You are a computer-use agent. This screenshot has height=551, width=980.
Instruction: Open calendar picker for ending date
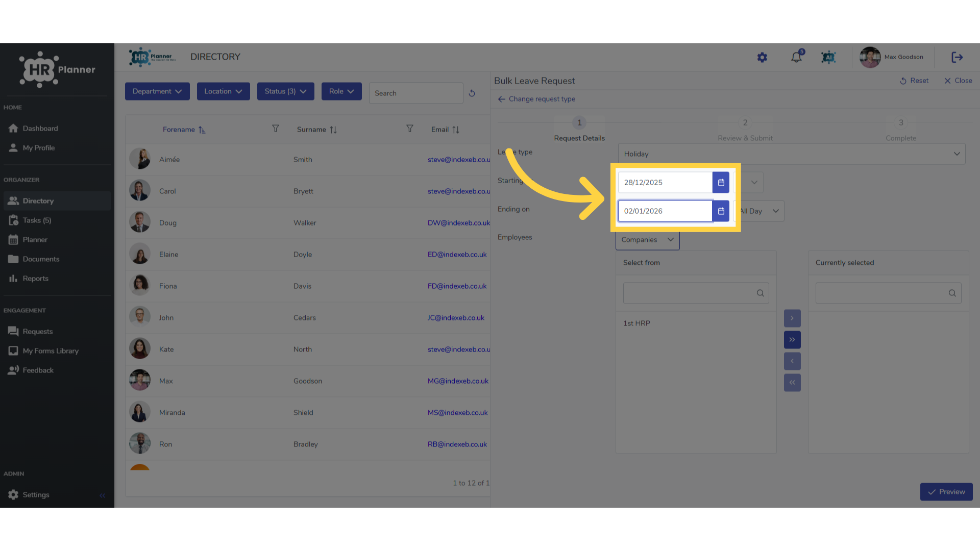click(721, 211)
